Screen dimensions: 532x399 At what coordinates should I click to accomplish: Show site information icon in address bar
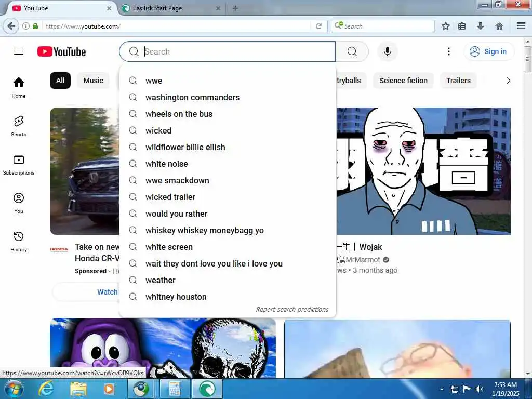pyautogui.click(x=26, y=26)
